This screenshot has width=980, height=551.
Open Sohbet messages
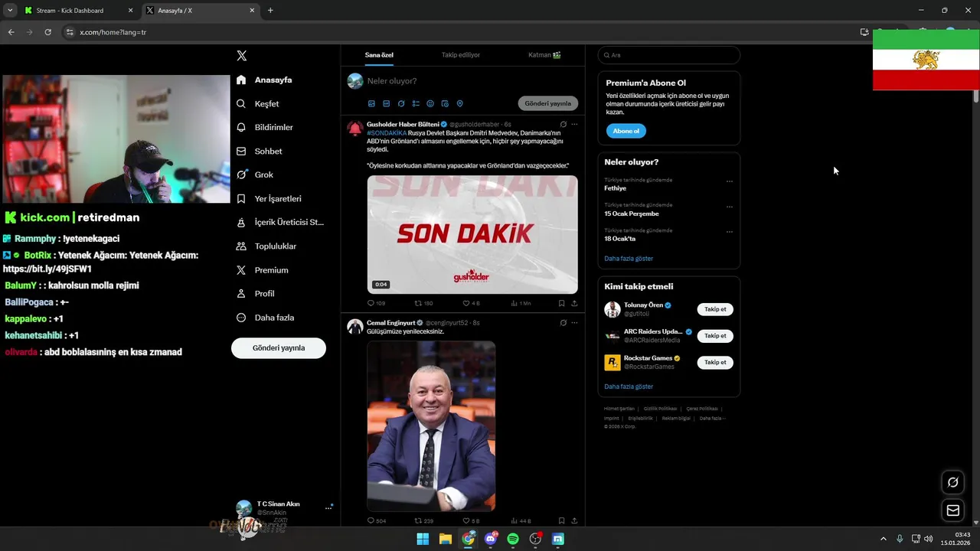pyautogui.click(x=260, y=151)
